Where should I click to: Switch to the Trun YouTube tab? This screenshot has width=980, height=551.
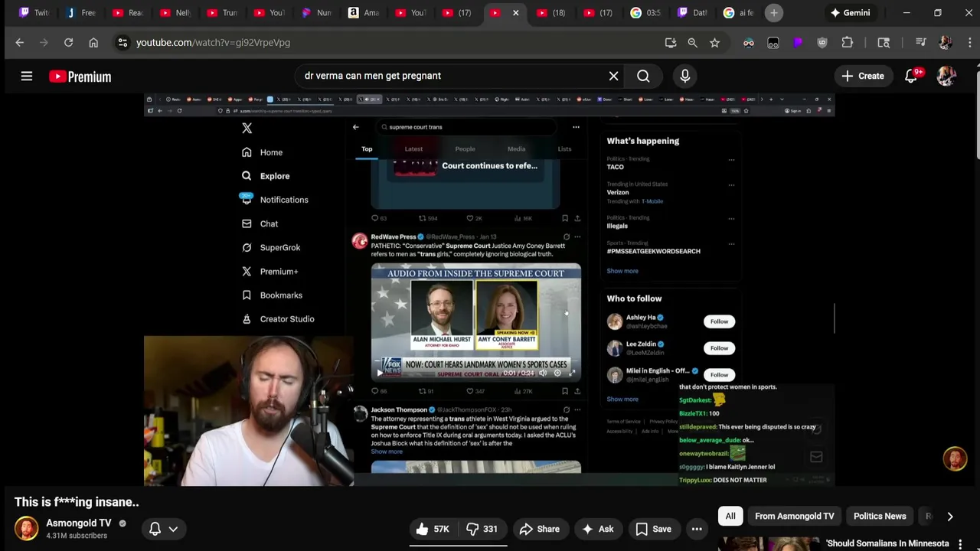coord(223,13)
